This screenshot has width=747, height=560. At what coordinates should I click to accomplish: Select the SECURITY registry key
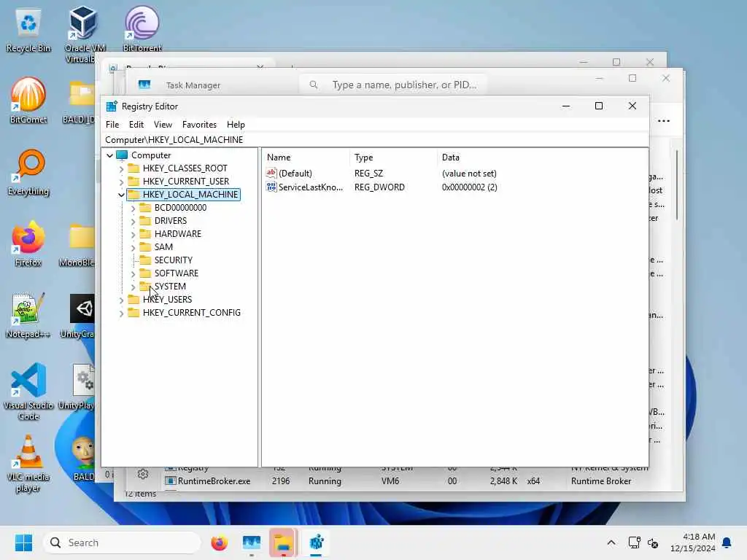point(174,260)
